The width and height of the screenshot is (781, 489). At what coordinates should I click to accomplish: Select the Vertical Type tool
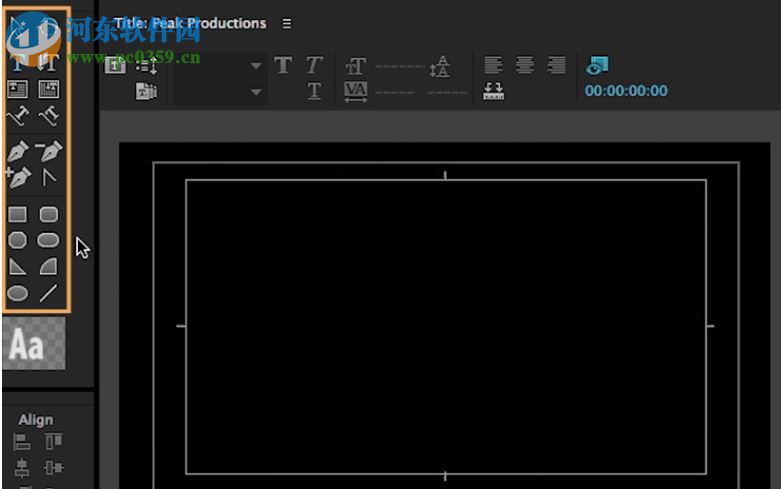point(48,63)
